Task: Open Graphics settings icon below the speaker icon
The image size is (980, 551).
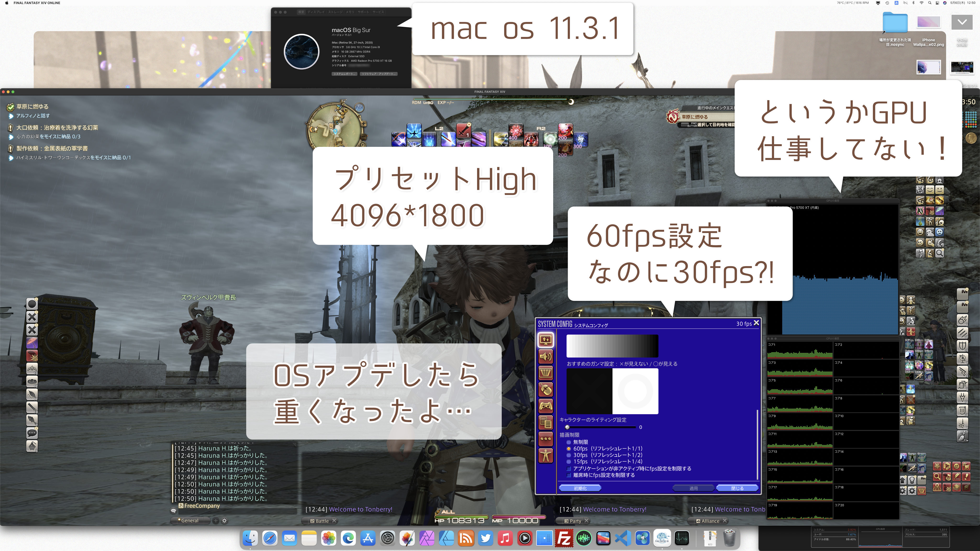Action: click(x=546, y=373)
